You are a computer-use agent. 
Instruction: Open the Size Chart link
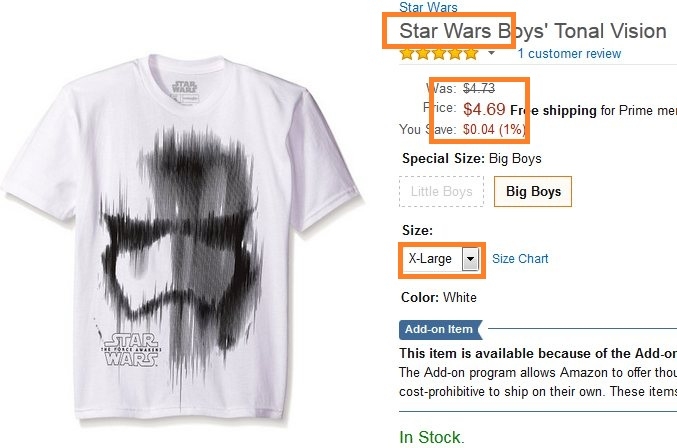(520, 259)
